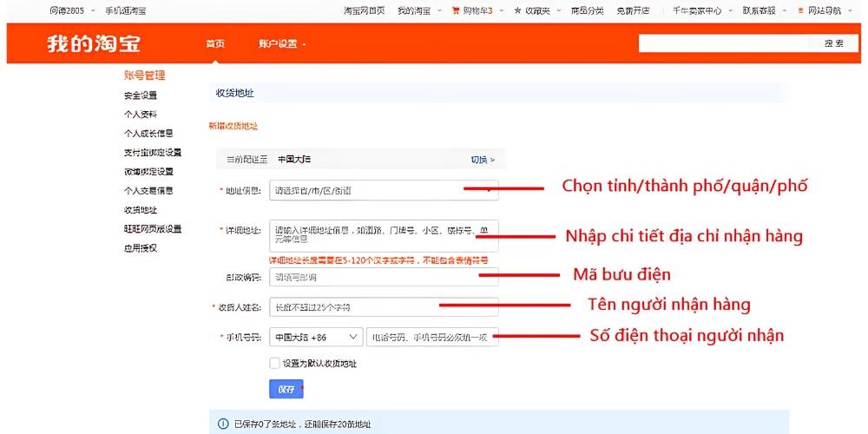The width and height of the screenshot is (868, 434).
Task: Select 收货地址 in the left sidebar
Action: (x=141, y=210)
